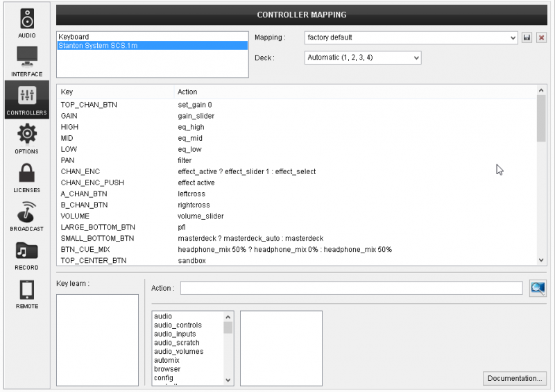Select the VOLUME key row
The image size is (555, 392).
pyautogui.click(x=297, y=216)
